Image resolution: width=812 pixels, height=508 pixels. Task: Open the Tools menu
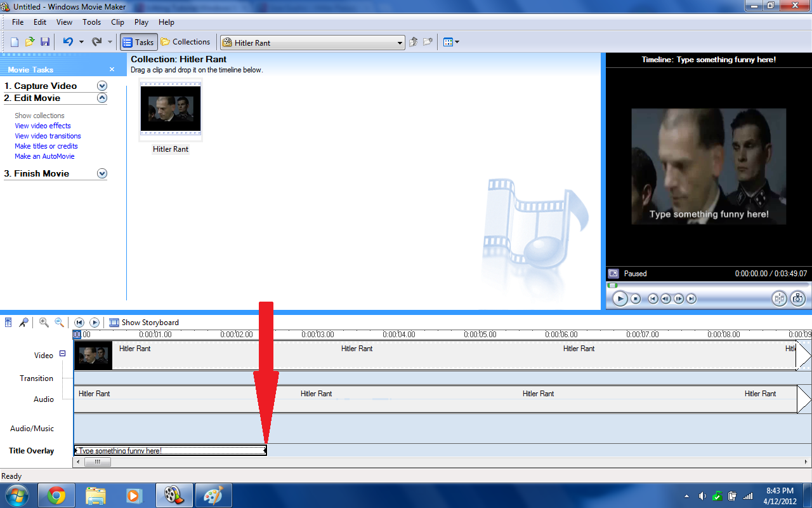[91, 22]
